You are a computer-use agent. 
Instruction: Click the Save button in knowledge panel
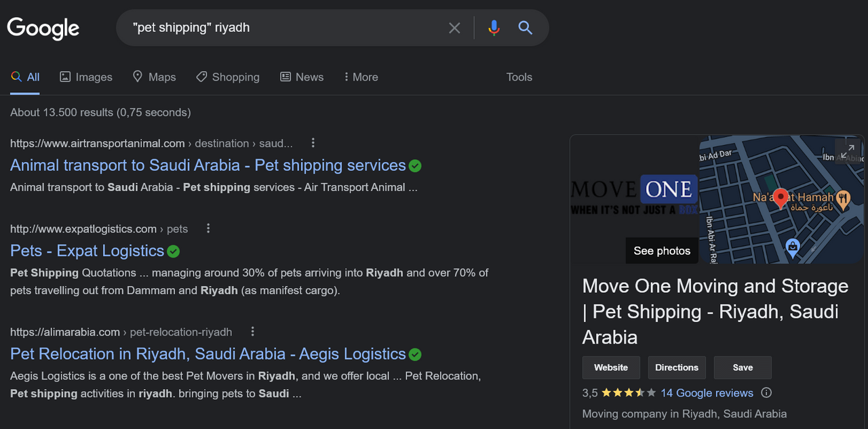[x=743, y=367]
